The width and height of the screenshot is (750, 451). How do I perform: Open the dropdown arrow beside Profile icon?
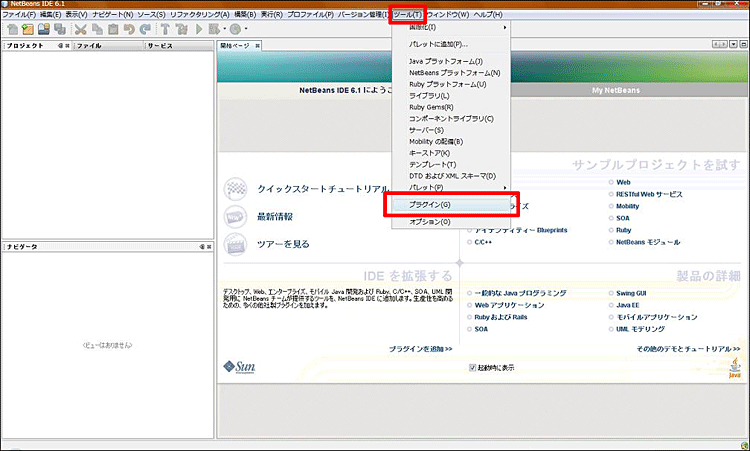pos(246,29)
